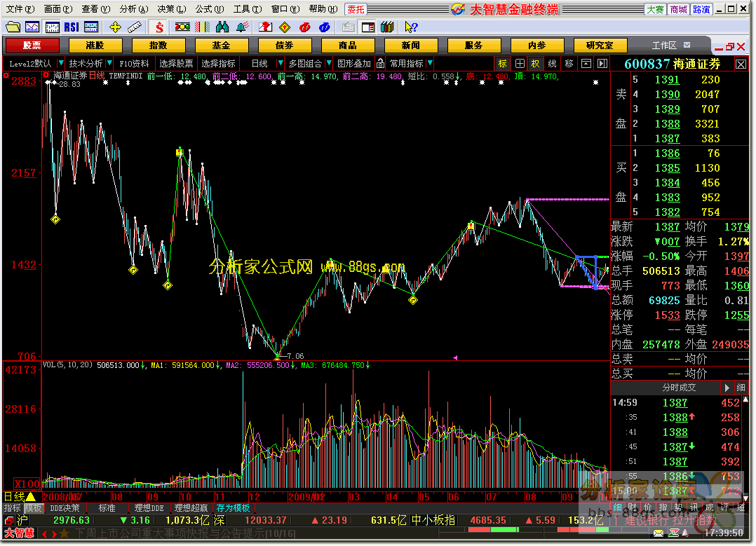Switch to the 基金 tab

[222, 46]
